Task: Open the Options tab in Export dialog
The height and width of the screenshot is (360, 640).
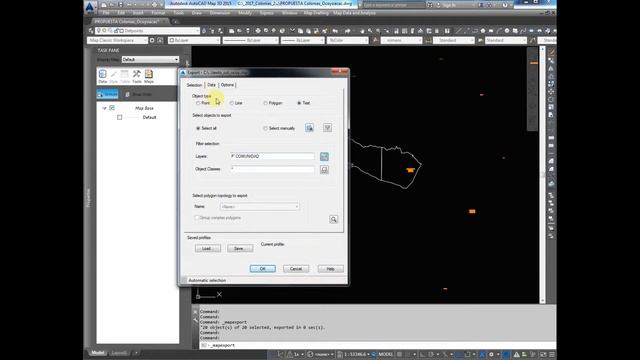Action: pyautogui.click(x=227, y=85)
